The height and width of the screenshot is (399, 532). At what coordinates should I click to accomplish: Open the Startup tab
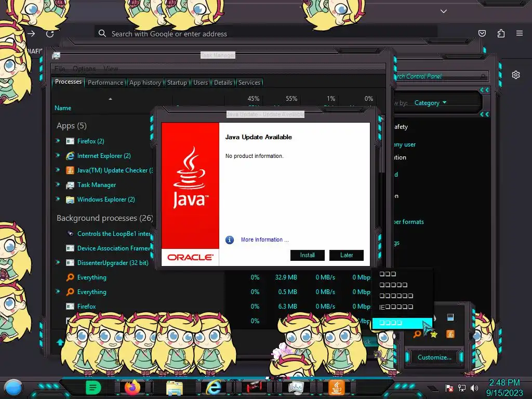177,83
